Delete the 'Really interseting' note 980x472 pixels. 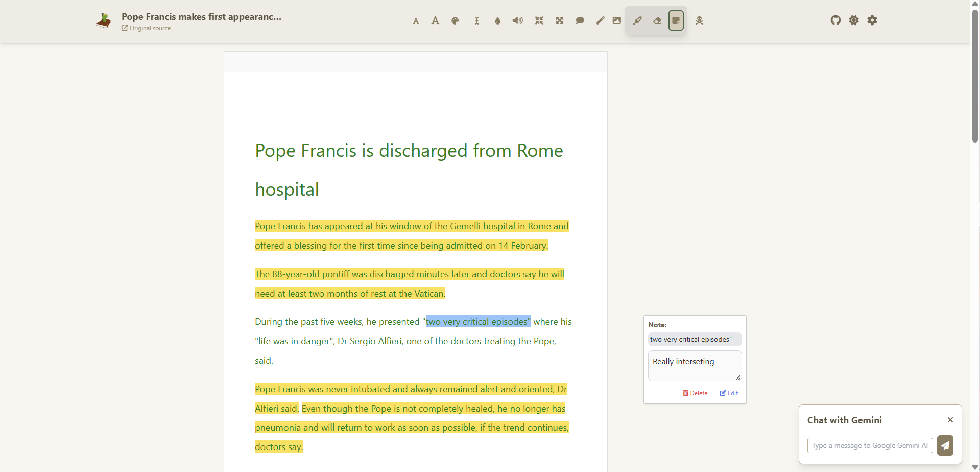tap(695, 393)
